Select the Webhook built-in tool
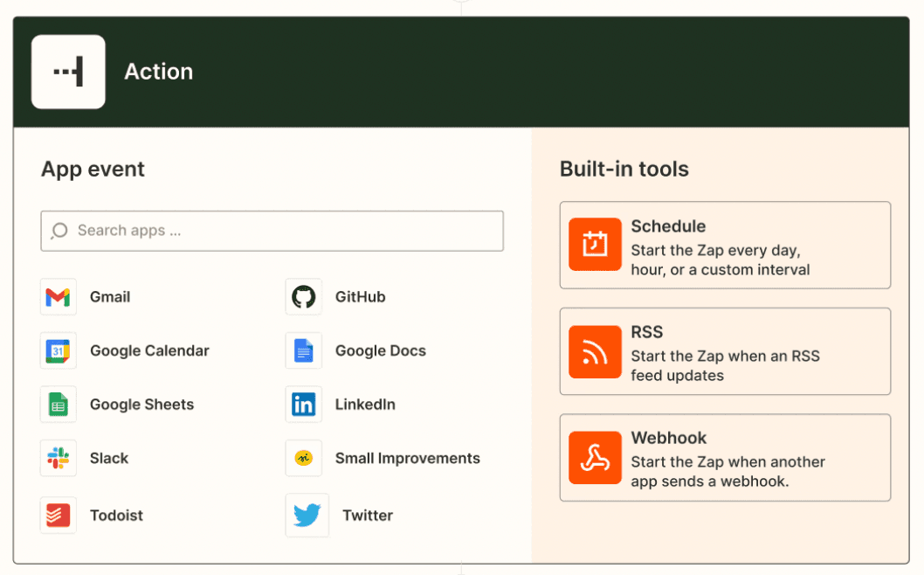This screenshot has height=575, width=924. tap(725, 457)
